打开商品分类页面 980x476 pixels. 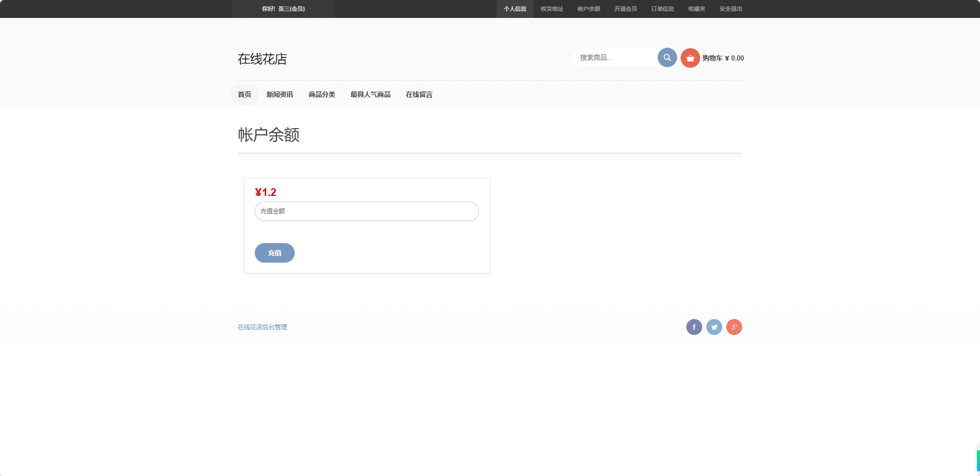pos(321,94)
